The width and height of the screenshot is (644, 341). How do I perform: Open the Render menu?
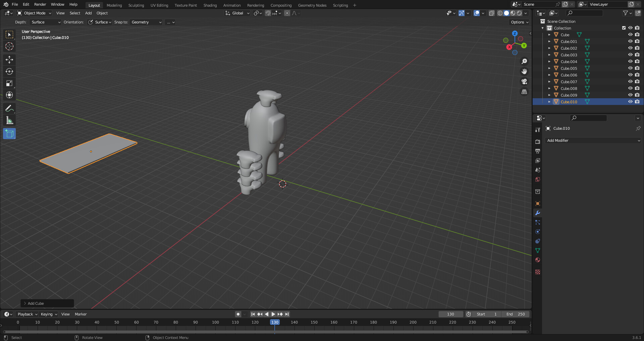point(40,4)
